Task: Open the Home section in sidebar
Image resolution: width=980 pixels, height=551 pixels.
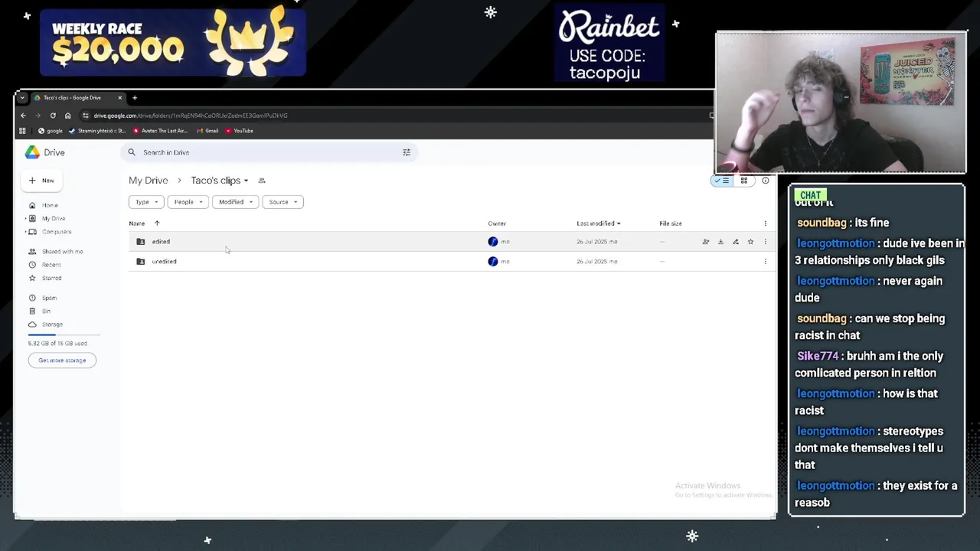Action: click(x=50, y=205)
